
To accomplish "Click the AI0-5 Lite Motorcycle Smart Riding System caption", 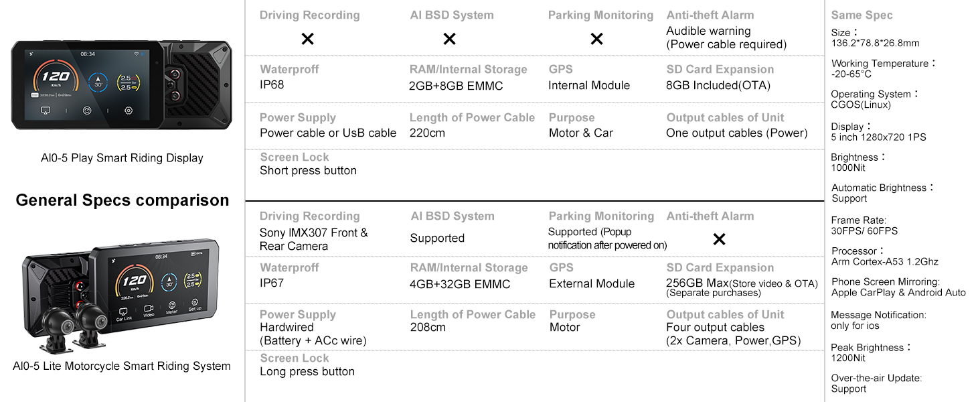I will [122, 366].
